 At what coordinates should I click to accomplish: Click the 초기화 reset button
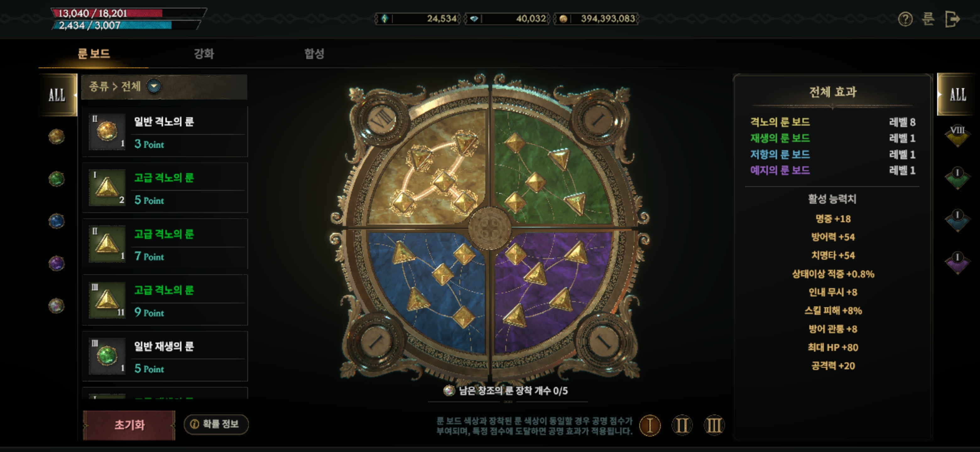pos(129,425)
